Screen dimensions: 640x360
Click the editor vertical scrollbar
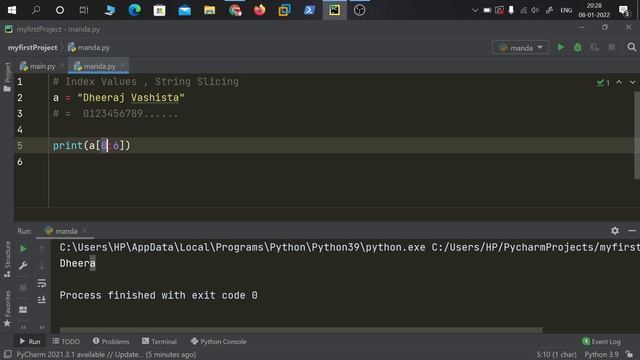637,135
